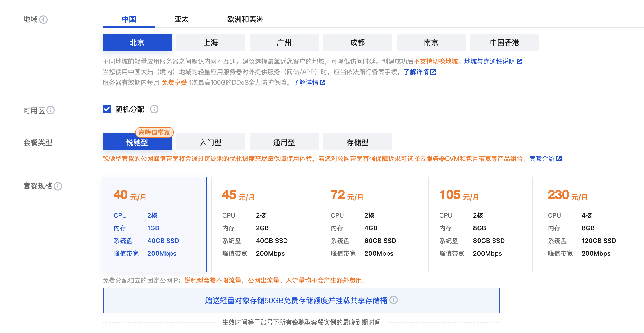
Task: Click info icon after 随机分配 checkbox
Action: (154, 109)
